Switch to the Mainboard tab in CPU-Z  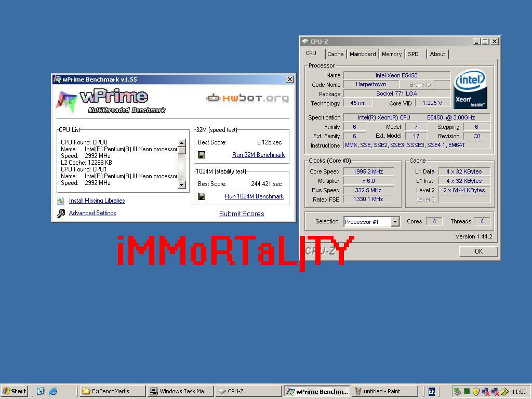[x=363, y=54]
